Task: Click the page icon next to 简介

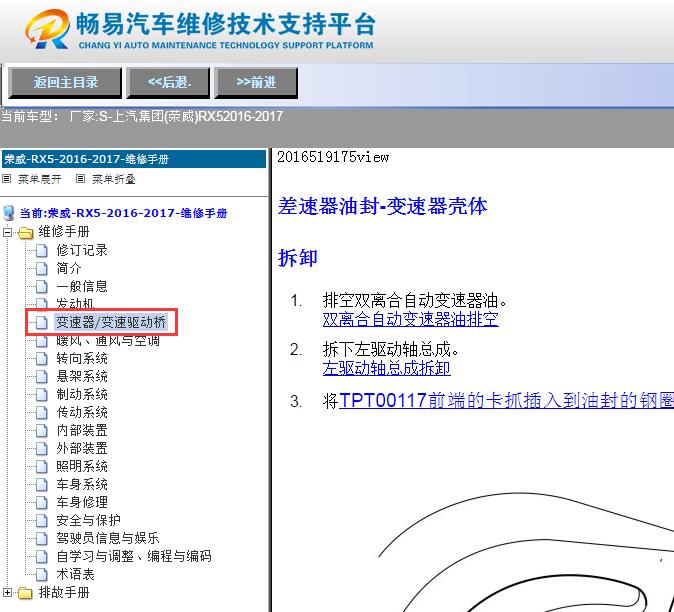Action: click(42, 268)
